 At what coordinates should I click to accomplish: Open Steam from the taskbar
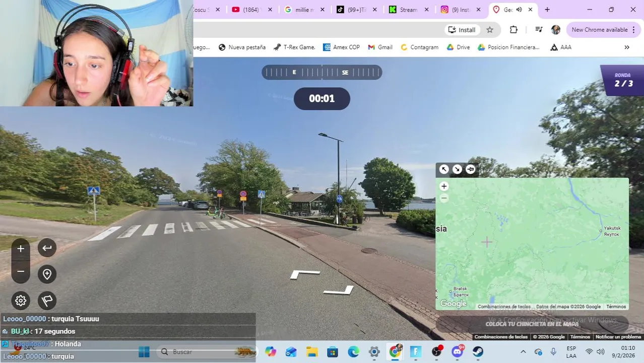point(478,351)
